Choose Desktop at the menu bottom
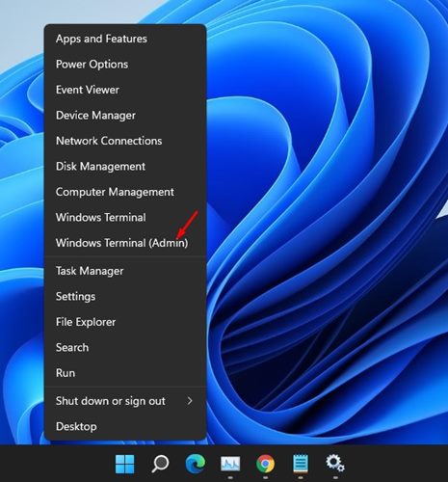The height and width of the screenshot is (482, 448). point(125,426)
